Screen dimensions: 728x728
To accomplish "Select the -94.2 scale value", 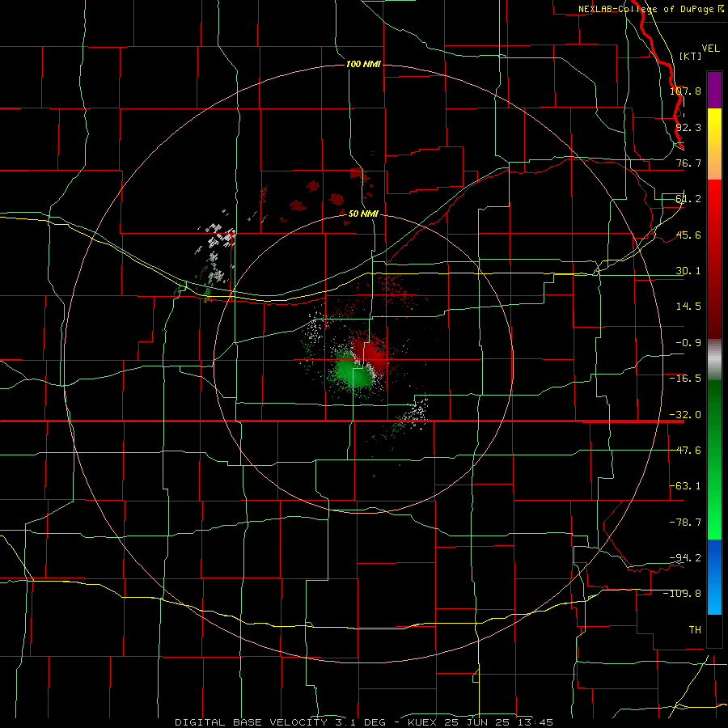I will (685, 557).
